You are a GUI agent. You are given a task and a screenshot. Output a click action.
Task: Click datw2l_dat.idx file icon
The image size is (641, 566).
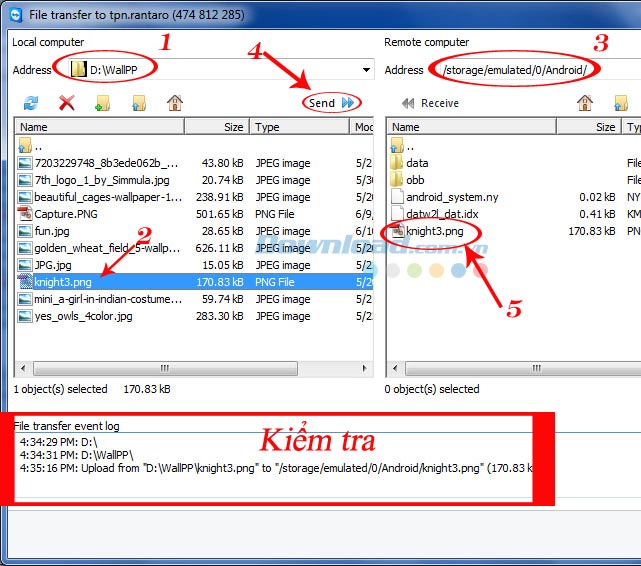coord(397,214)
